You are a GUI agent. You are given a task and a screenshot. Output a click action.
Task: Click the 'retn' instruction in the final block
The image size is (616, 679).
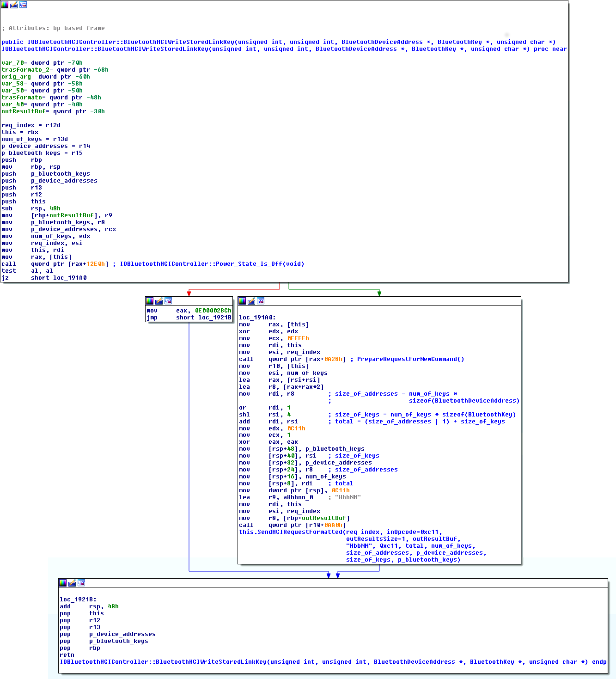pos(67,655)
